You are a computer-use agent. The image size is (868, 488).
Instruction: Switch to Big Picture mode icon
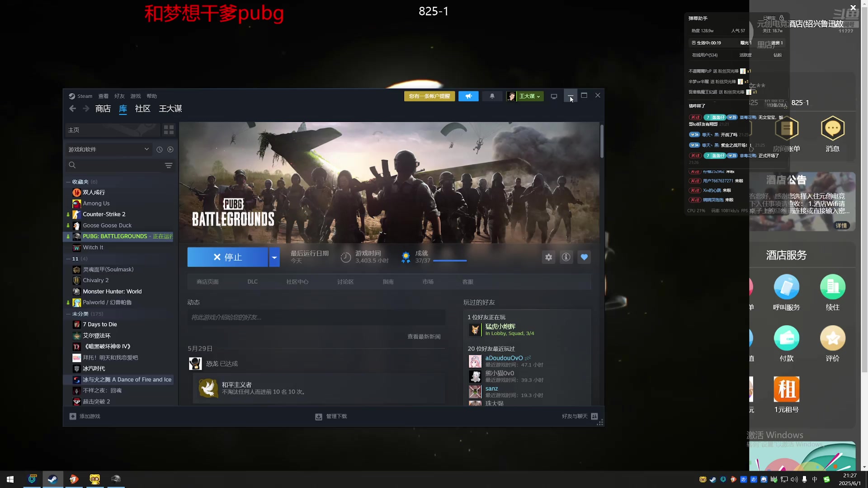[554, 96]
